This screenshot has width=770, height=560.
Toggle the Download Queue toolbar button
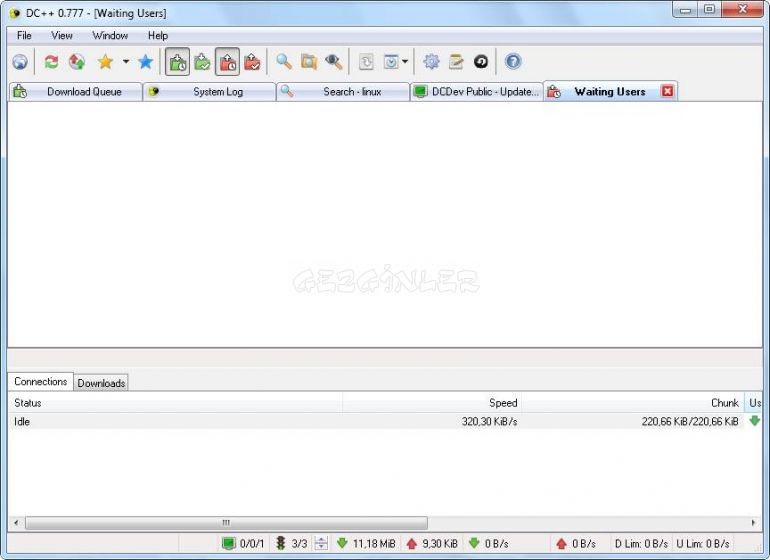[177, 62]
